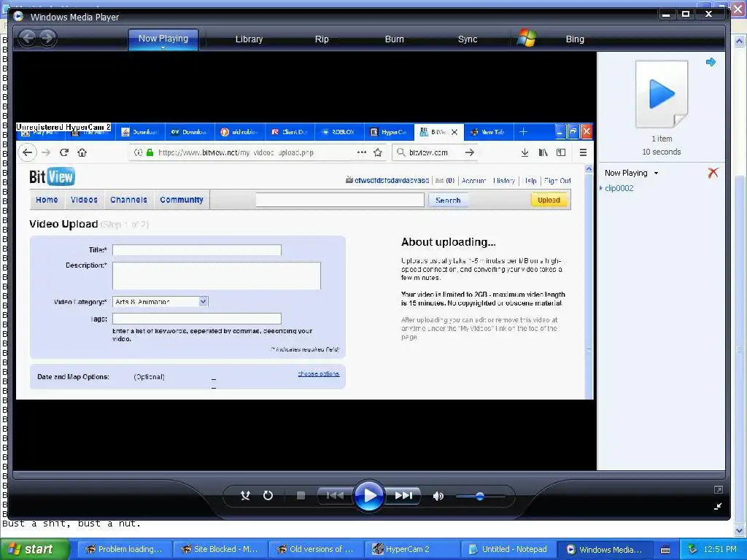Open HyperCam 2 from taskbar

pos(411,549)
